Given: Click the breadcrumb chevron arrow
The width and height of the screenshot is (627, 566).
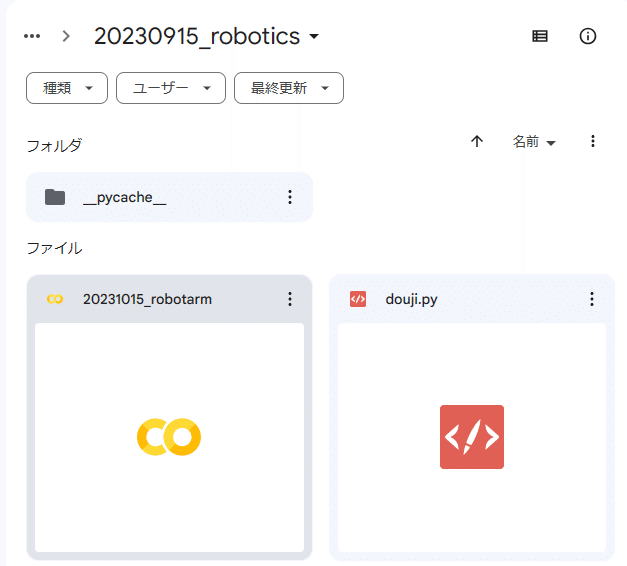Looking at the screenshot, I should click(x=66, y=36).
